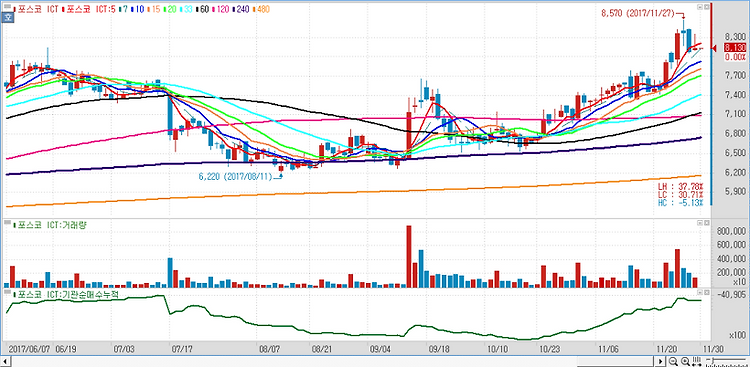The height and width of the screenshot is (367, 750).
Task: Click the zoom-out magnifier icon
Action: pyautogui.click(x=673, y=361)
